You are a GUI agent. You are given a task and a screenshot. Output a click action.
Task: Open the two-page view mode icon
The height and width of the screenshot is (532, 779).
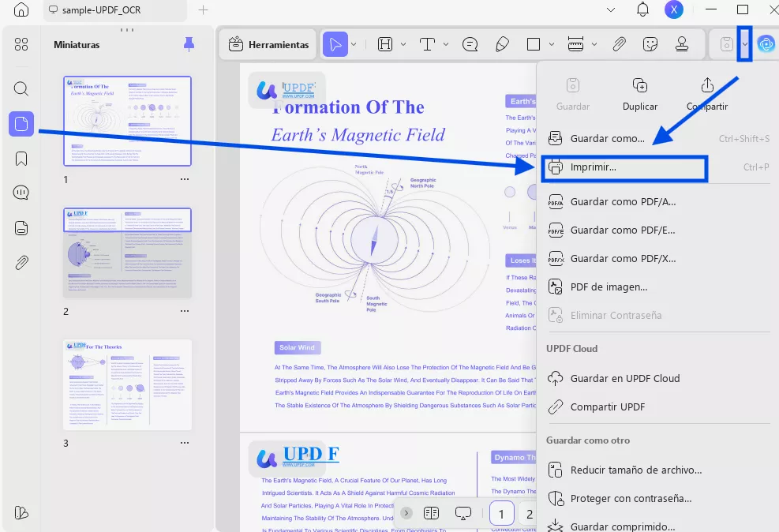coord(431,513)
